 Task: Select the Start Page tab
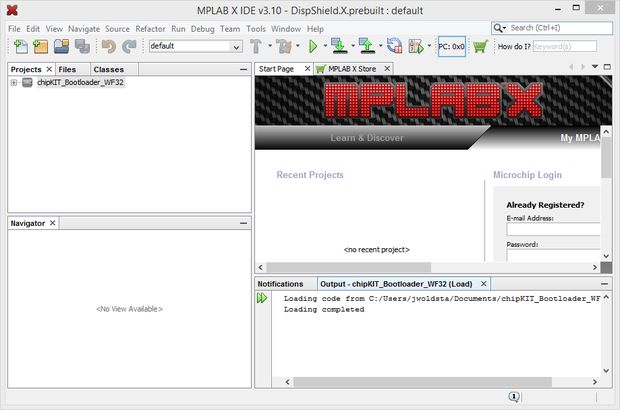click(276, 69)
